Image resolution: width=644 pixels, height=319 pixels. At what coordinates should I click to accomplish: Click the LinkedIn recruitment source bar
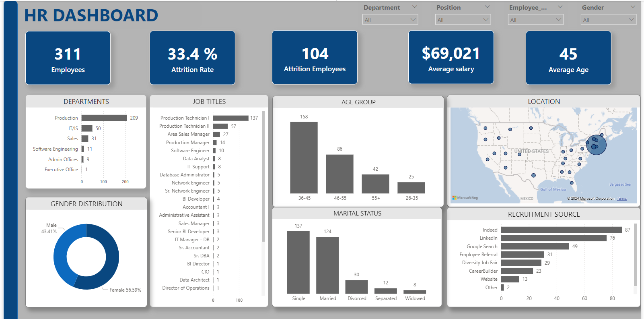[554, 238]
